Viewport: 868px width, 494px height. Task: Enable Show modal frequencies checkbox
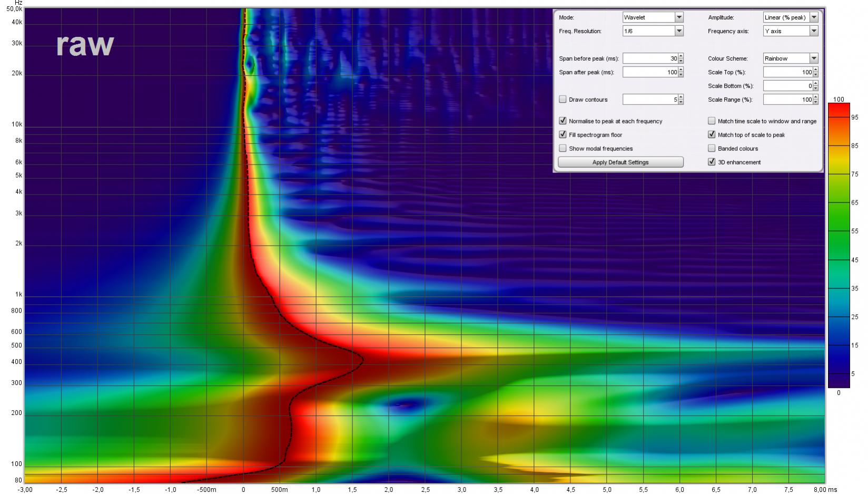[563, 148]
